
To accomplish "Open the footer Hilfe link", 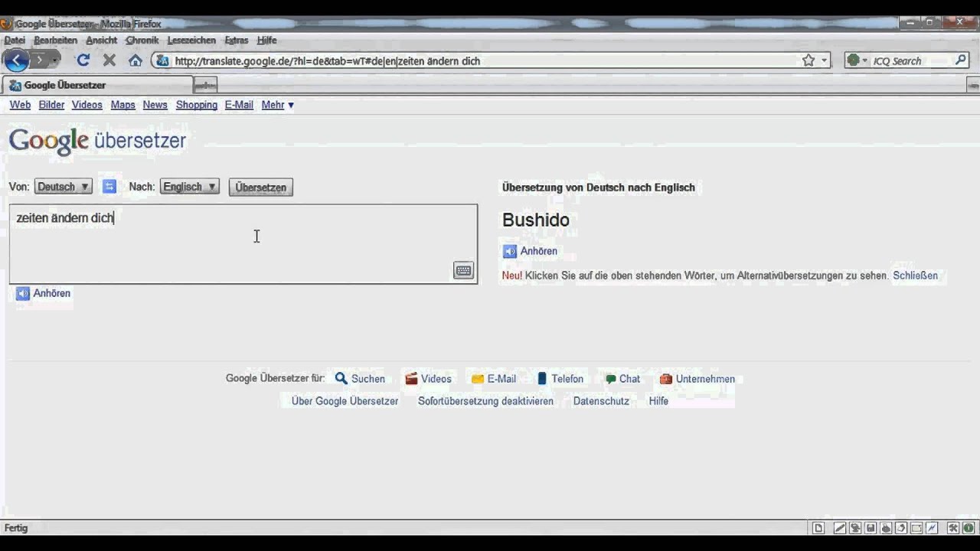I will (x=658, y=401).
